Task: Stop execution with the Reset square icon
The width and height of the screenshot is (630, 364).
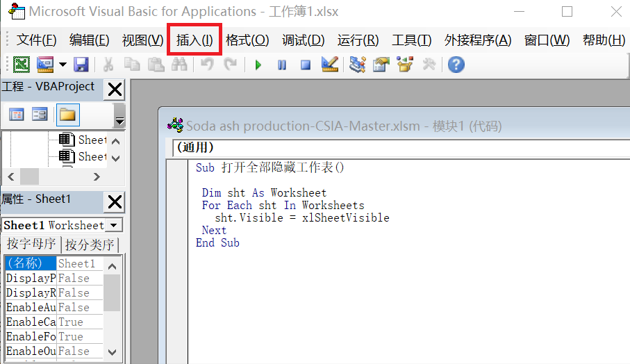Action: coord(306,65)
